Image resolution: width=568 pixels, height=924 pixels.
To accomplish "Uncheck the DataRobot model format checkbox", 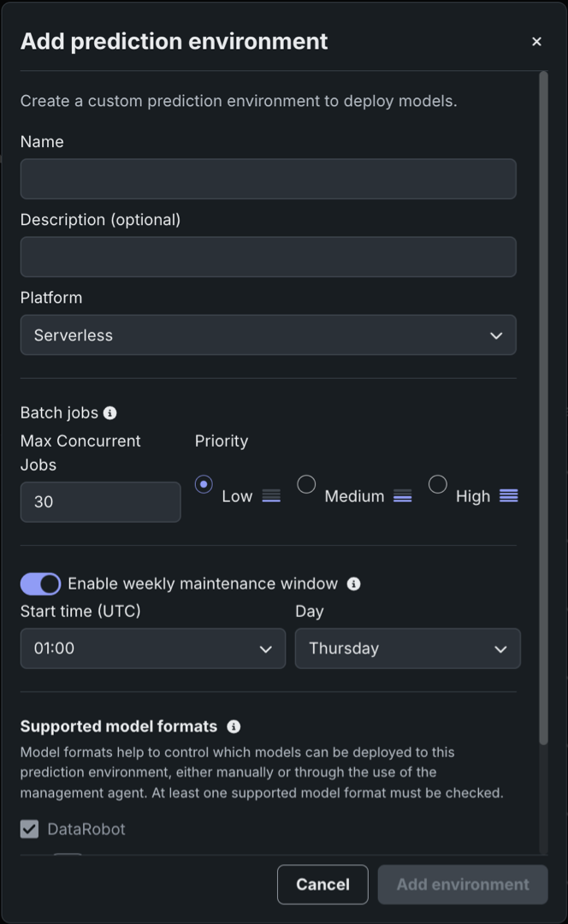I will [x=30, y=829].
